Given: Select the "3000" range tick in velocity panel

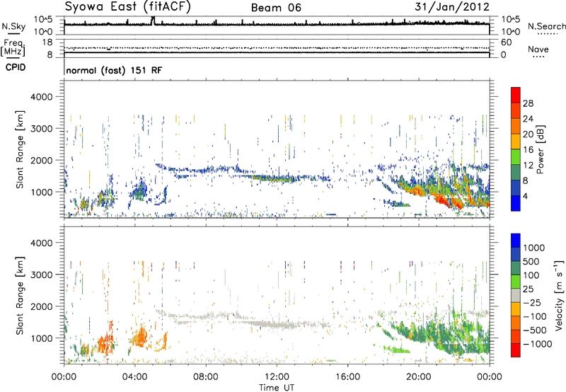Looking at the screenshot, I should pos(41,275).
